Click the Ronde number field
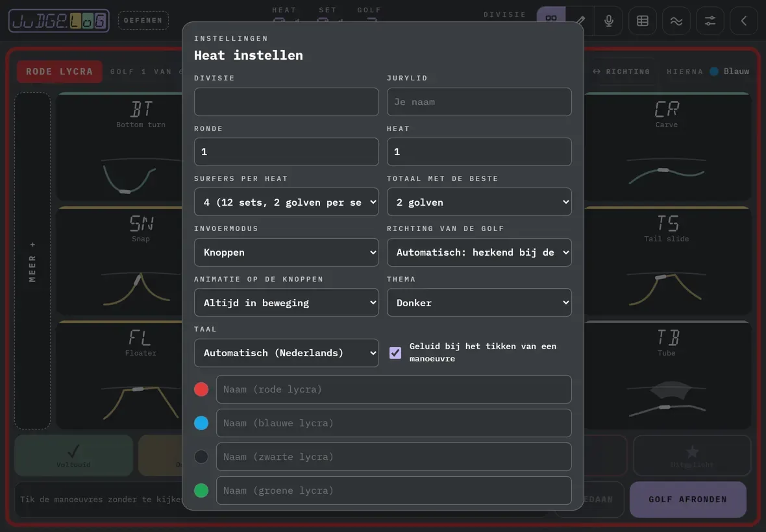The image size is (766, 532). (286, 152)
